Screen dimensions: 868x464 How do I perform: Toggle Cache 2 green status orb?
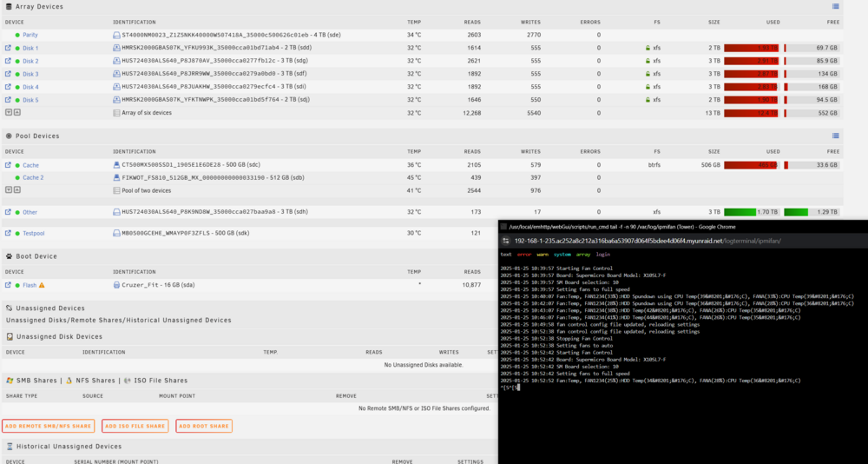[x=17, y=178]
